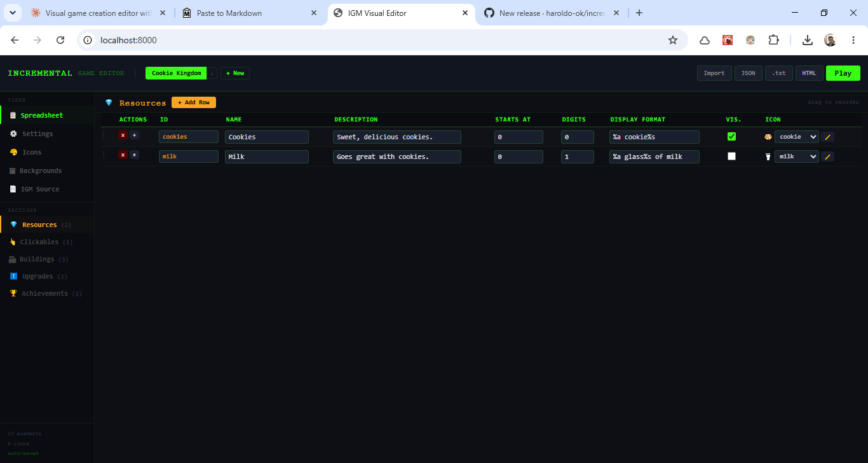The height and width of the screenshot is (463, 868).
Task: Grab the drag handle of the milk row
Action: coord(104,155)
